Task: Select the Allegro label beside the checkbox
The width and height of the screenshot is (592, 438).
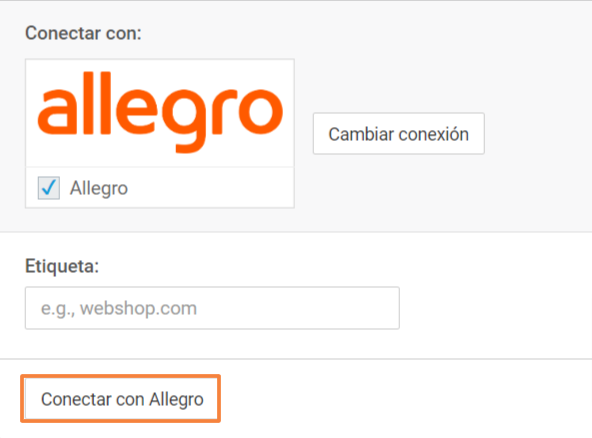Action: tap(99, 188)
